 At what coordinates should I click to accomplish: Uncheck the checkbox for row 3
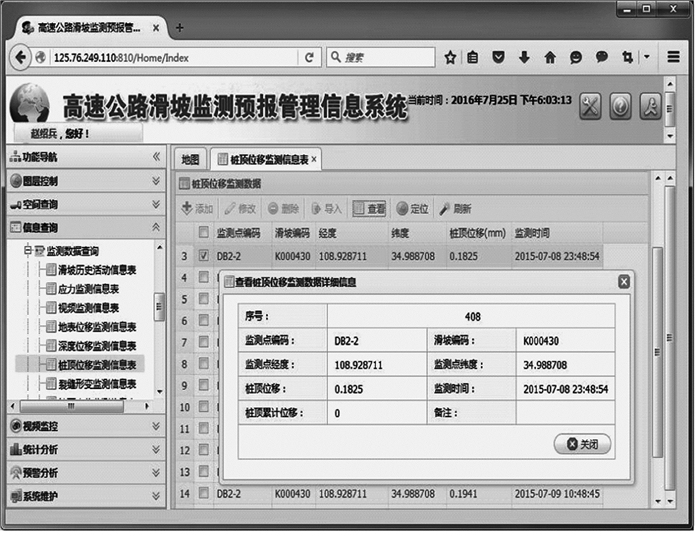pyautogui.click(x=203, y=257)
